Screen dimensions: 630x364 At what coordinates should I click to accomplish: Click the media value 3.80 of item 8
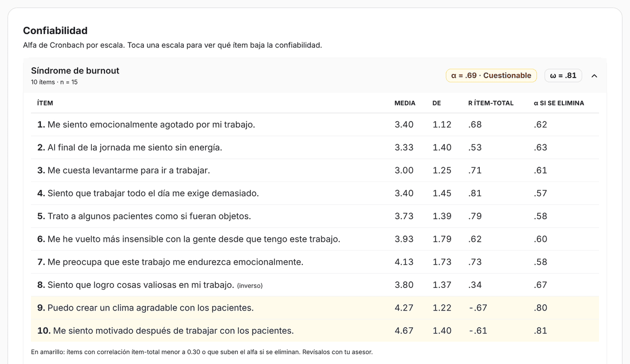(404, 285)
